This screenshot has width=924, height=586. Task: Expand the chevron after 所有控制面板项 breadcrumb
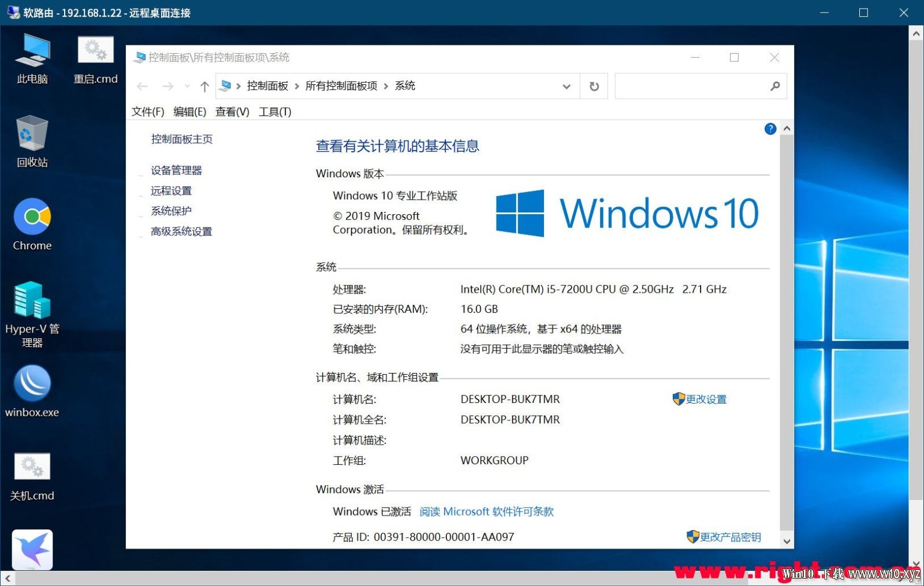click(386, 86)
